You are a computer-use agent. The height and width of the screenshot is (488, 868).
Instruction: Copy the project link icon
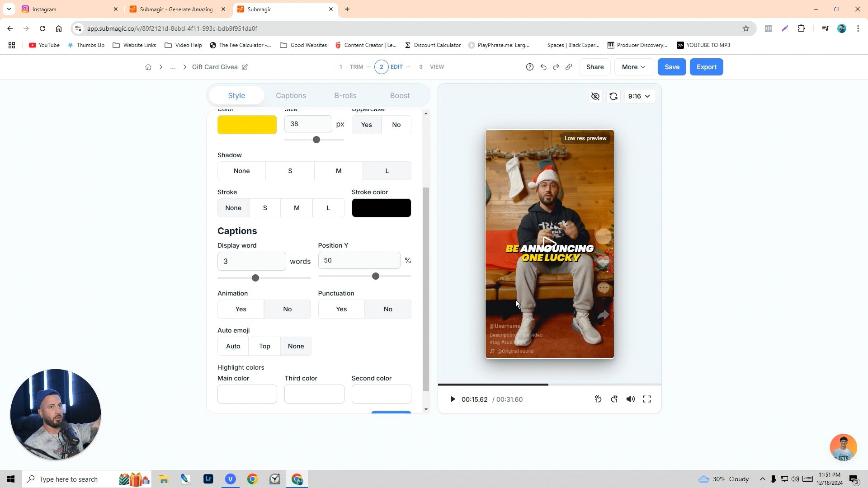point(569,67)
